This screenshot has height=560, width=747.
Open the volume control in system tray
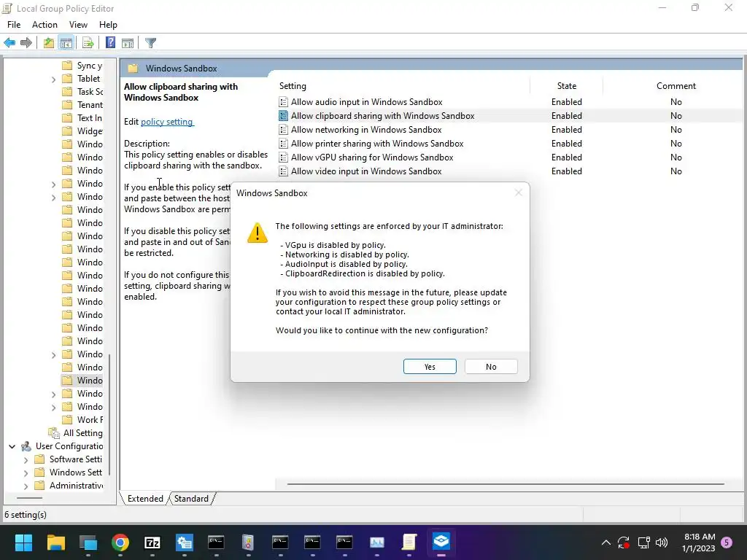pos(661,542)
